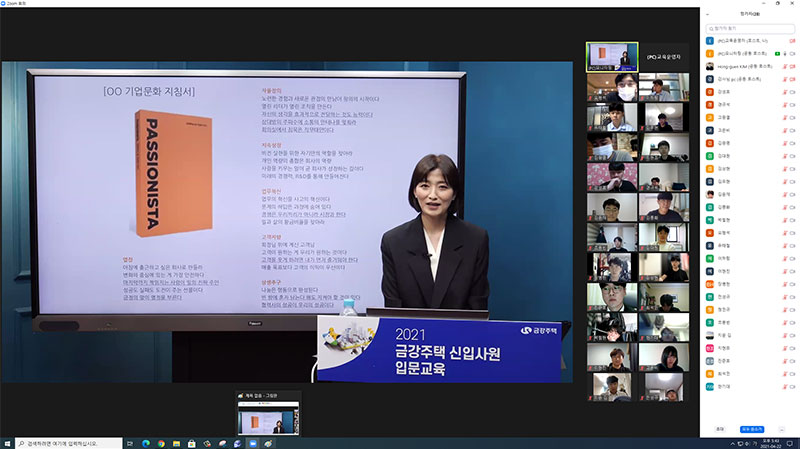The image size is (800, 449).
Task: Select thumbnail of participant wearing white mask
Action: [x=612, y=87]
